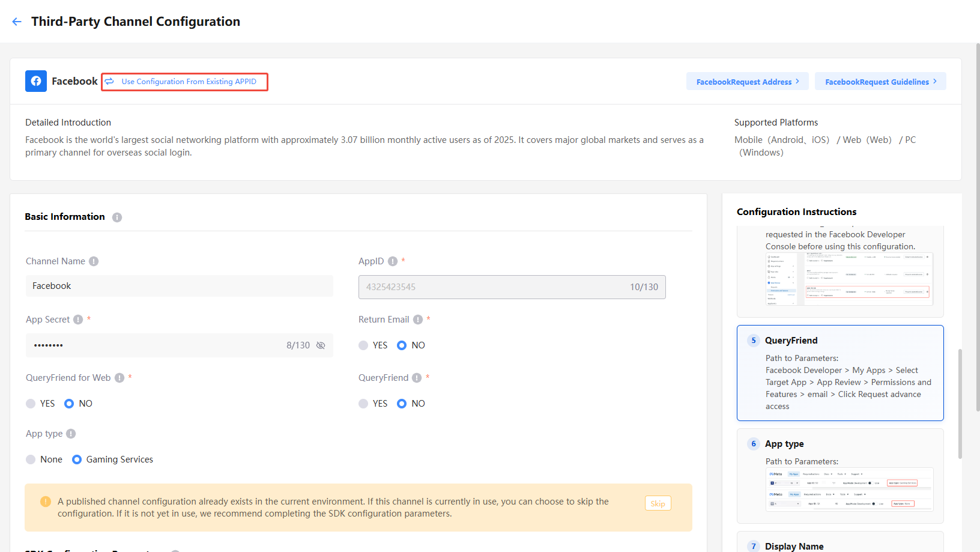
Task: Click the Configuration Instructions panel scrollbar
Action: (960, 404)
